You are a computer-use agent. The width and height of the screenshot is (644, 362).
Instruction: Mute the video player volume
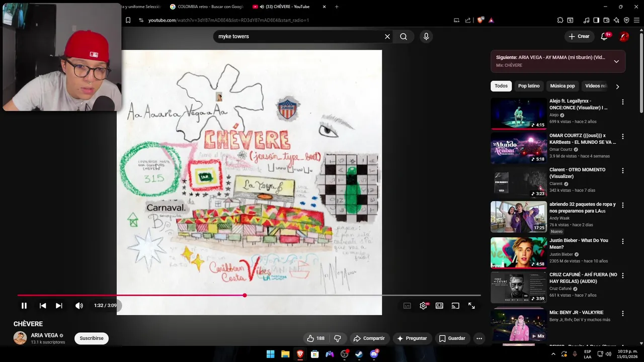[79, 306]
